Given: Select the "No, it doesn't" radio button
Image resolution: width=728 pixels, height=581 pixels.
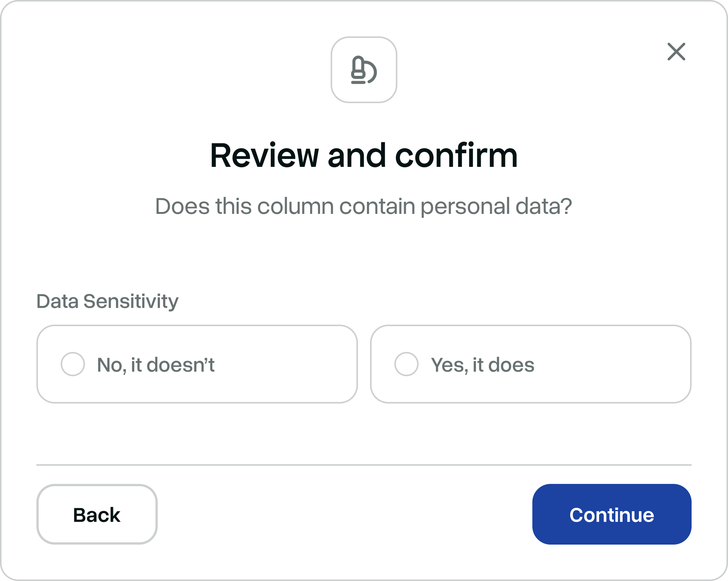Looking at the screenshot, I should pos(73,363).
